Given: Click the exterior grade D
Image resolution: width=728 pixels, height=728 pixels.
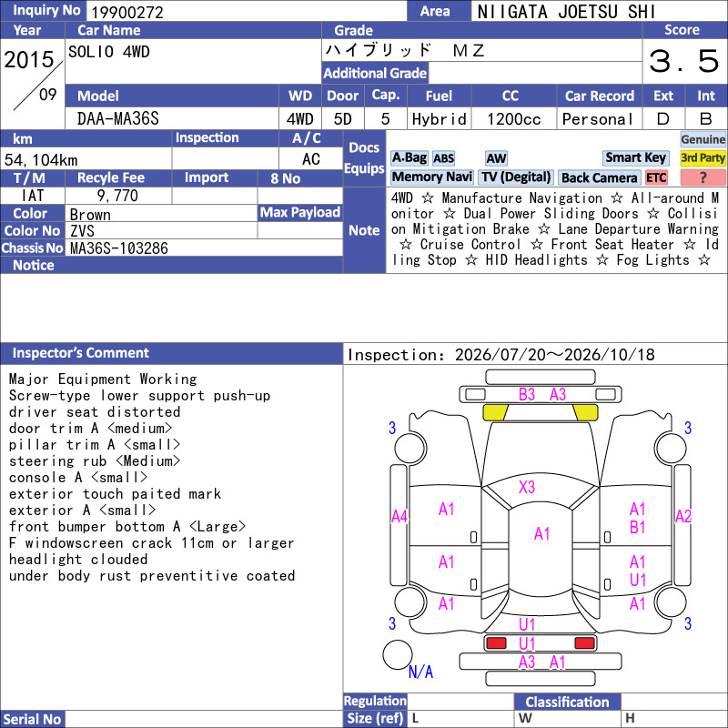Looking at the screenshot, I should click(x=663, y=119).
